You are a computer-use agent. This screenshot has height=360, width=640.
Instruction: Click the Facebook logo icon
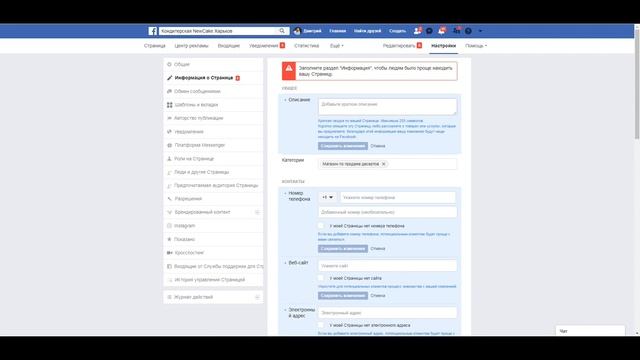pyautogui.click(x=153, y=31)
